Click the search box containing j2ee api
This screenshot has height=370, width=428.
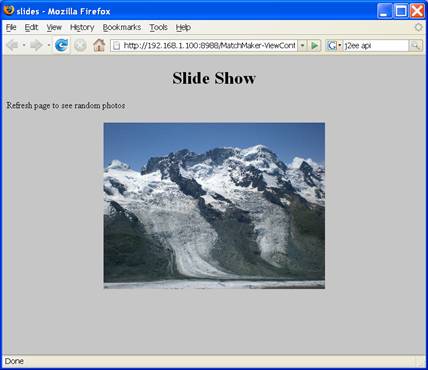click(x=376, y=45)
